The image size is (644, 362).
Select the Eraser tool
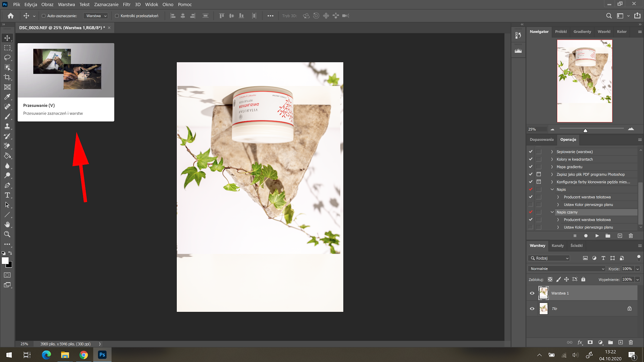tap(7, 146)
